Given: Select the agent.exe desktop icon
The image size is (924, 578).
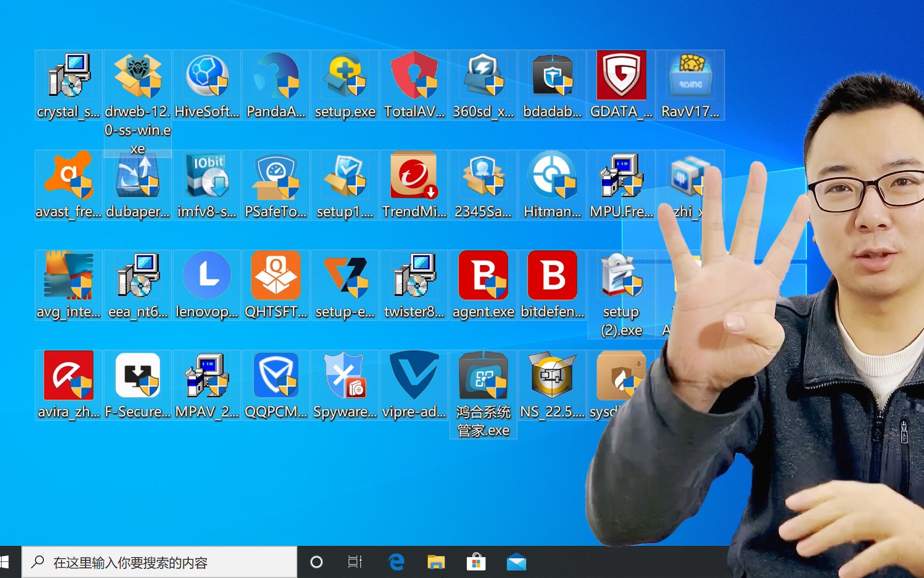Looking at the screenshot, I should coord(483,276).
